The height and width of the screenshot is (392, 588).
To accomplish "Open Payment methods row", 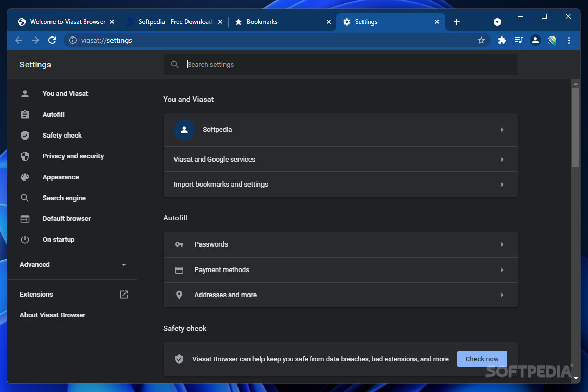I will 341,270.
